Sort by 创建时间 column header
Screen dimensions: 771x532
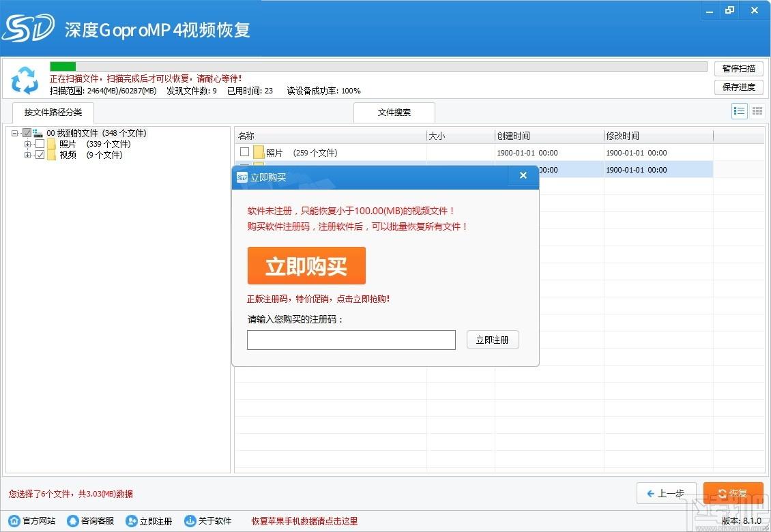(x=549, y=136)
